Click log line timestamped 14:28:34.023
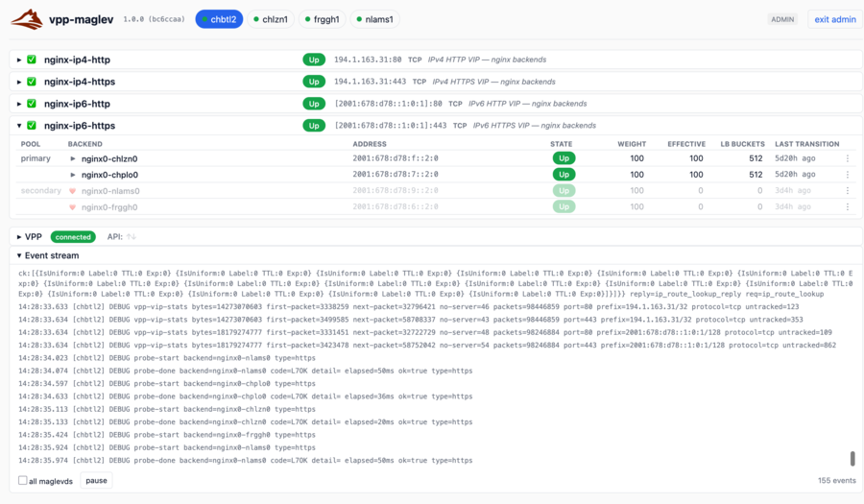This screenshot has height=504, width=864. (167, 358)
